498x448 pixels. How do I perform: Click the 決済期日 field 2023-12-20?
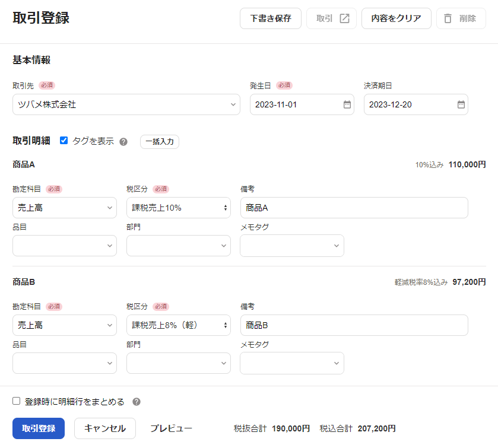pyautogui.click(x=416, y=104)
